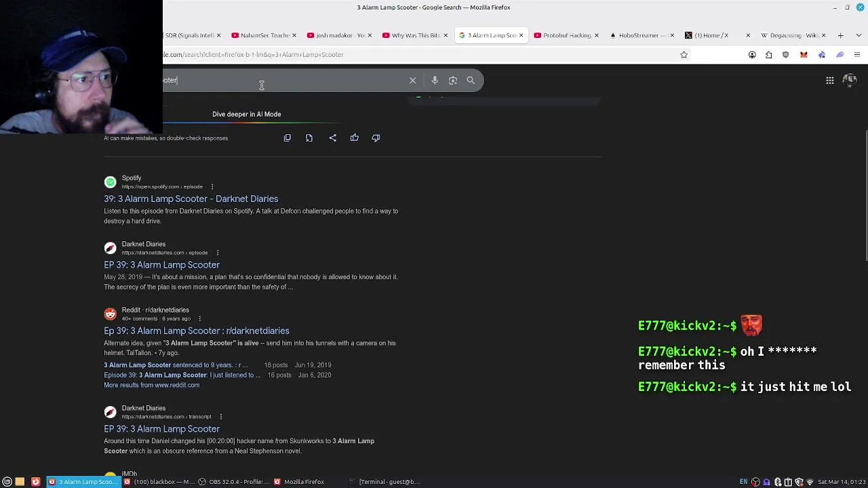Give thumbs up to AI overview
The width and height of the screenshot is (868, 488).
tap(354, 138)
